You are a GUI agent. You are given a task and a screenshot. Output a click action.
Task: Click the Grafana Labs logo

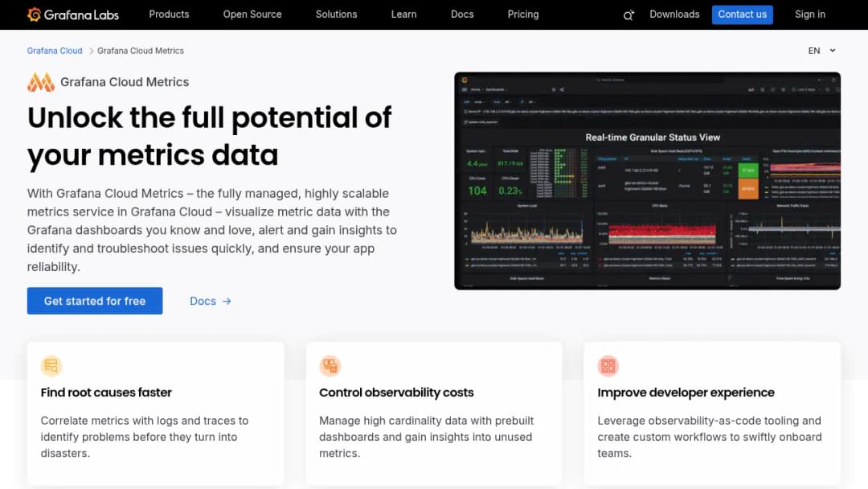pos(73,14)
